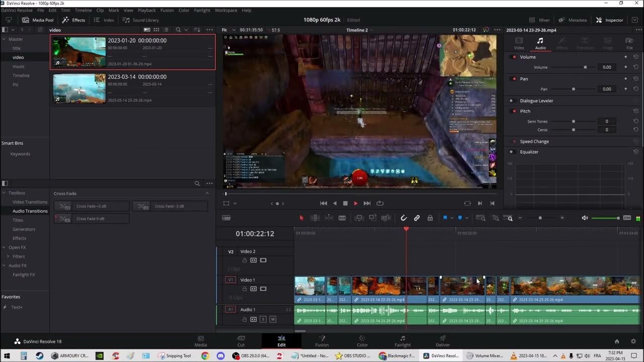This screenshot has width=644, height=362.
Task: Jump to the first frame
Action: (x=324, y=203)
